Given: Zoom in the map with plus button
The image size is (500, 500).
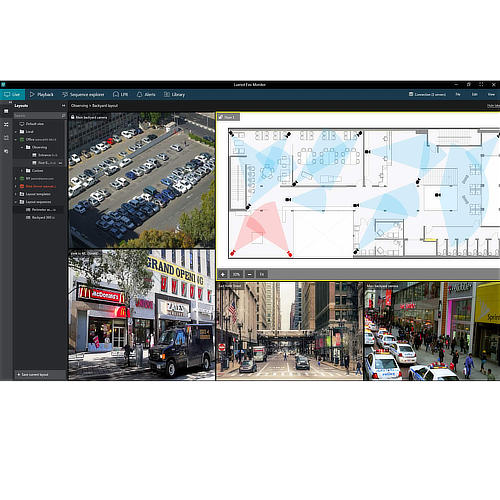Looking at the screenshot, I should tap(223, 274).
